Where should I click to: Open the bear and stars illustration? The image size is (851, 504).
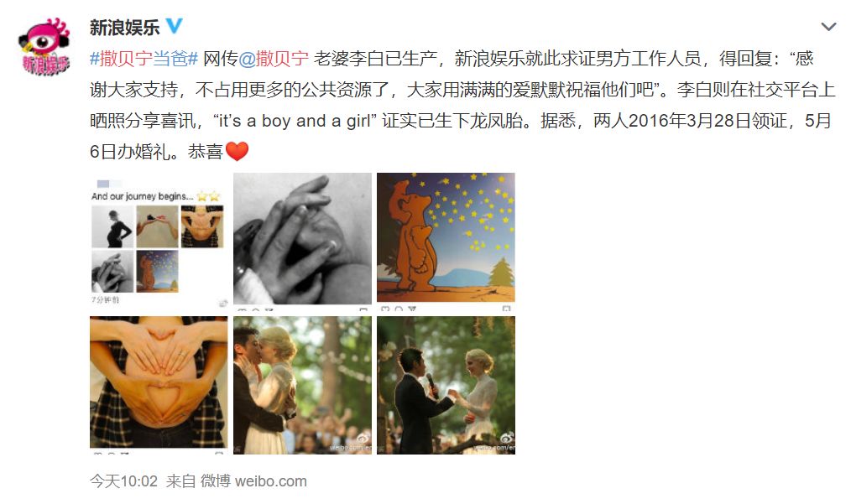446,242
